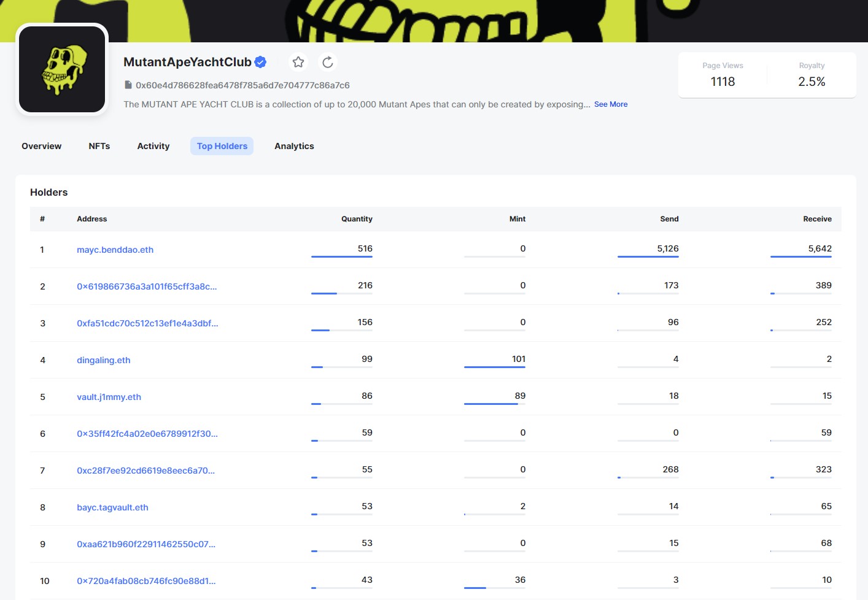The width and height of the screenshot is (868, 600).
Task: Switch to the Overview tab
Action: pos(42,146)
